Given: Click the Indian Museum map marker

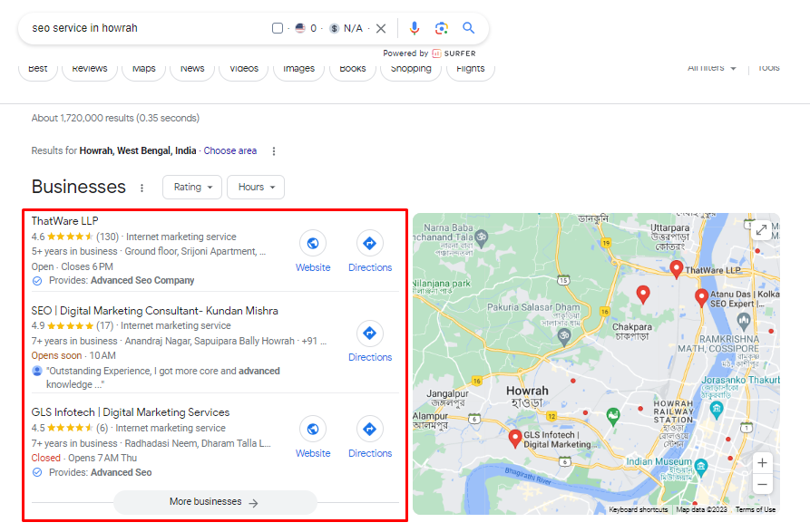Looking at the screenshot, I should point(700,468).
